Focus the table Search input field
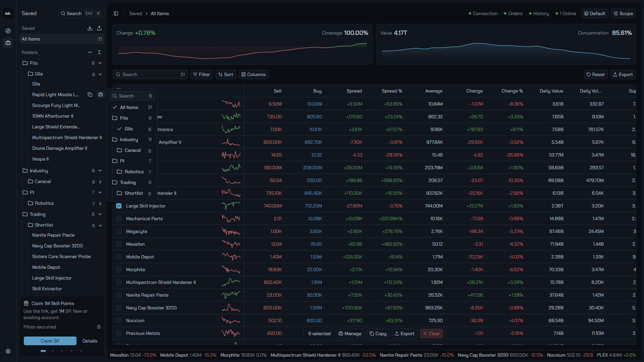 coord(150,74)
